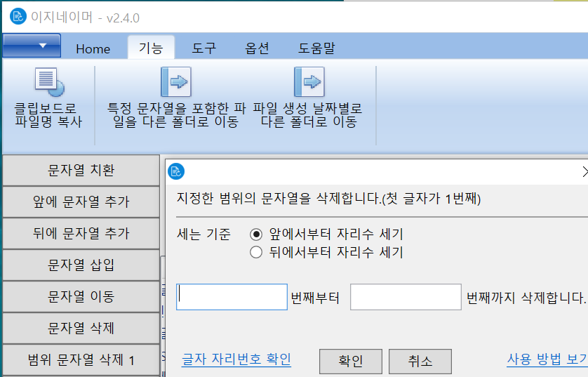
Task: Open the blue application menu dropdown
Action: [32, 46]
